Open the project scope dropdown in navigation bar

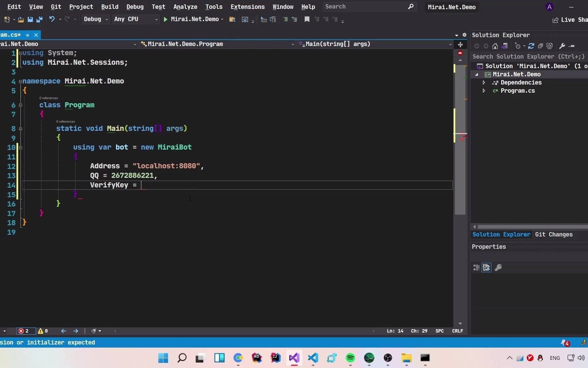[x=68, y=44]
